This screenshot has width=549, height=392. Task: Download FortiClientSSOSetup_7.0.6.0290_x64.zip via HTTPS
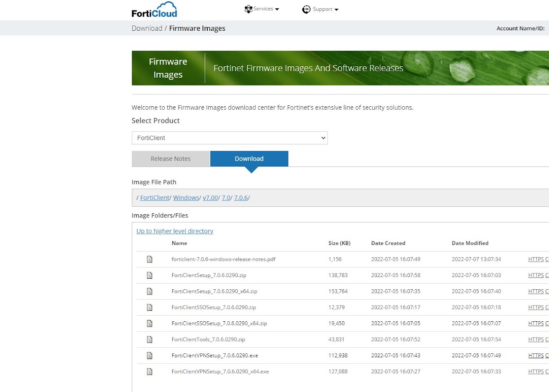(536, 324)
